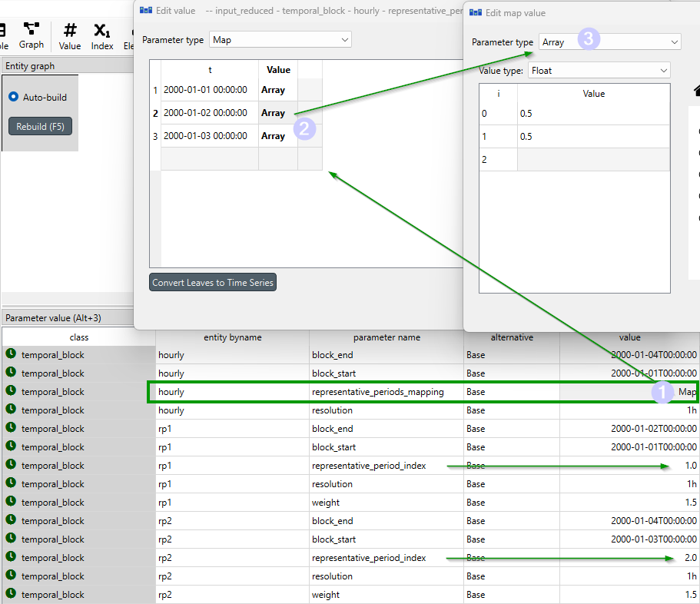This screenshot has height=604, width=700.
Task: Click clock icon for hourly block_end row
Action: [x=12, y=354]
